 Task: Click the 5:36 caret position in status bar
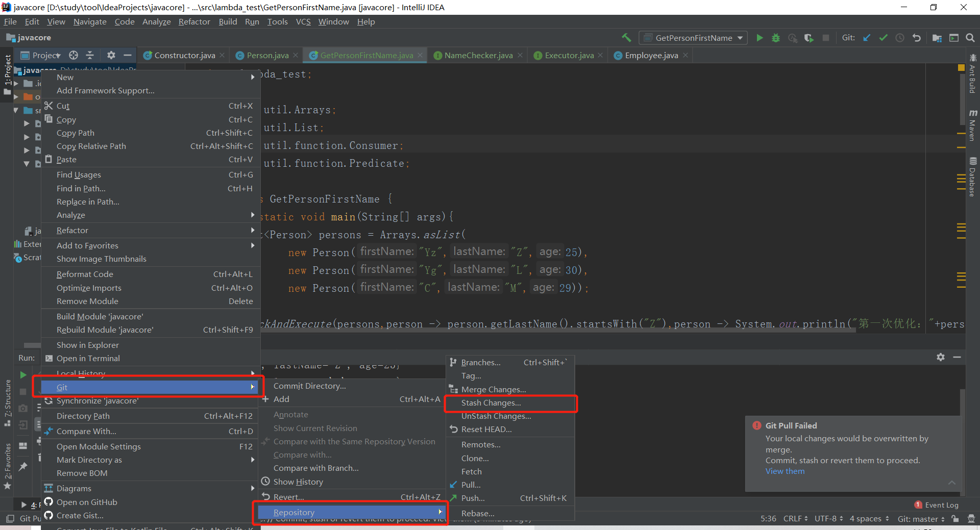(x=768, y=519)
